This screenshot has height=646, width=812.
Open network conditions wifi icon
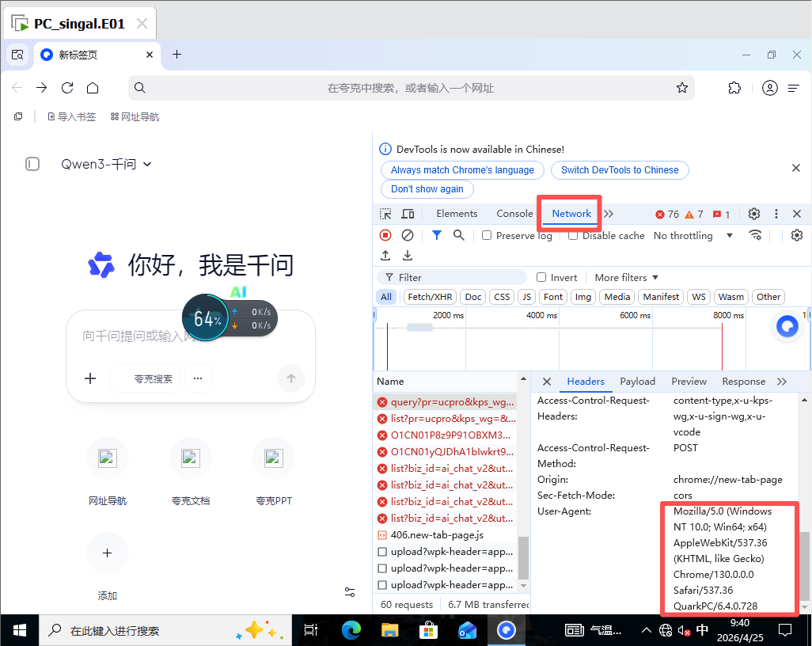(x=756, y=235)
